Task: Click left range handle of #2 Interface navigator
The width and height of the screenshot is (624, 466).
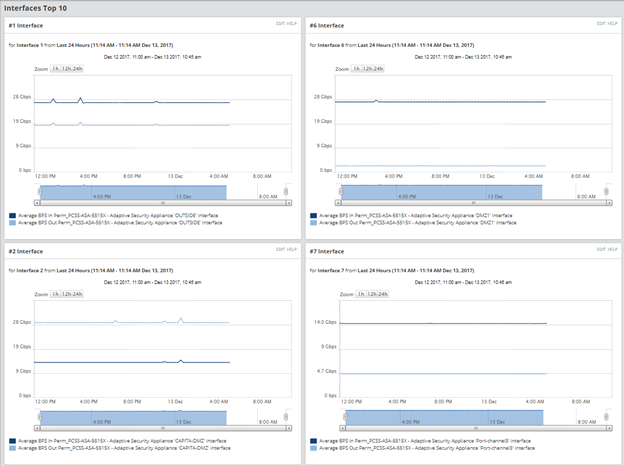Action: coord(39,417)
